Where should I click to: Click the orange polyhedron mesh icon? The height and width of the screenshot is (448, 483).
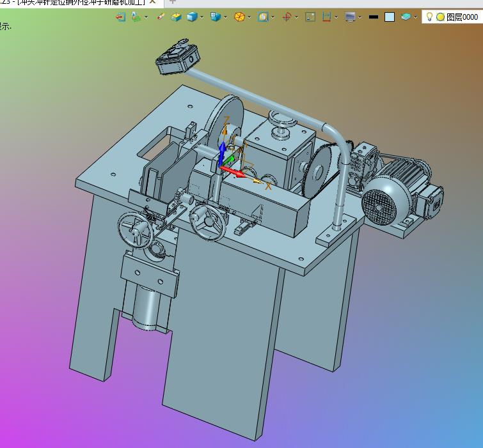coord(239,17)
